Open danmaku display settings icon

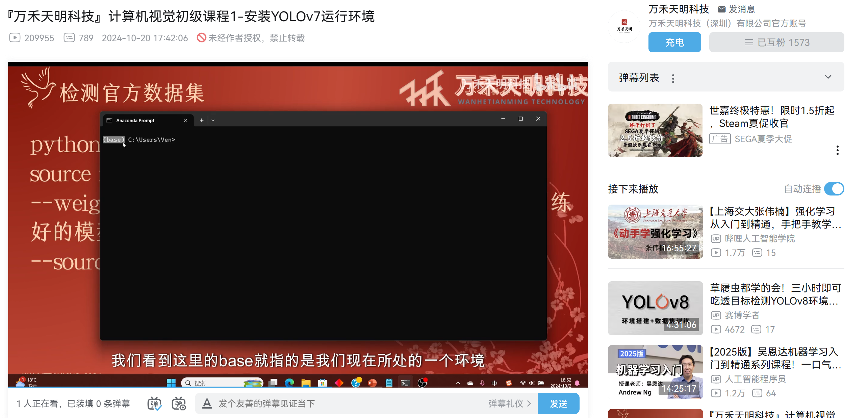[179, 403]
